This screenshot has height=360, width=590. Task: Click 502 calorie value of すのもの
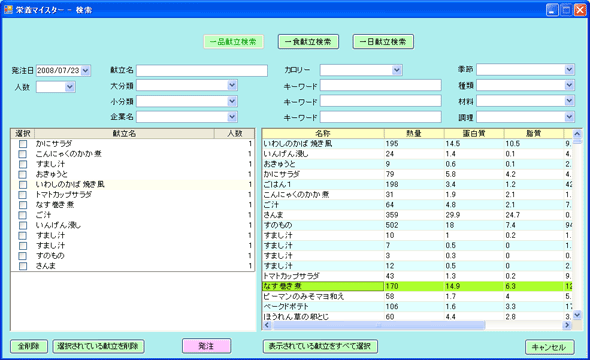pos(392,225)
